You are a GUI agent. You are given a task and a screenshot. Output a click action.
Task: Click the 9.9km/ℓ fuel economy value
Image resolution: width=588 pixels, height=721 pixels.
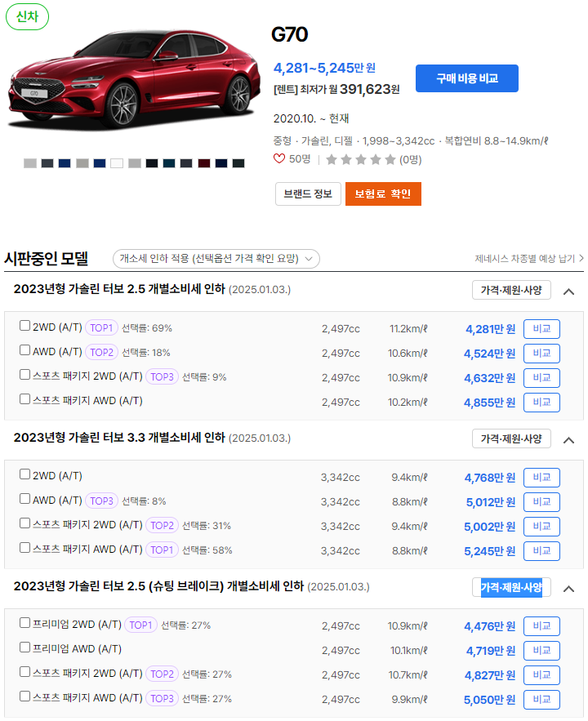click(x=409, y=700)
